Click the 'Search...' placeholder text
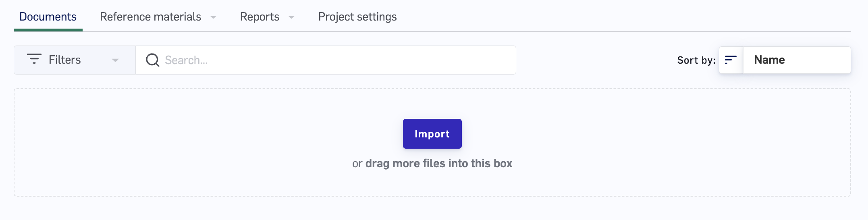The height and width of the screenshot is (220, 868). pos(186,60)
